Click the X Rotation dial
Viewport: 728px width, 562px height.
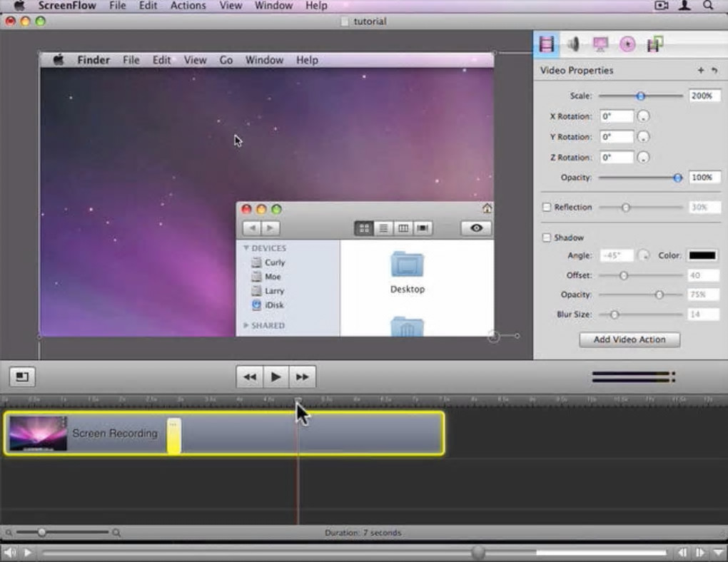tap(643, 116)
